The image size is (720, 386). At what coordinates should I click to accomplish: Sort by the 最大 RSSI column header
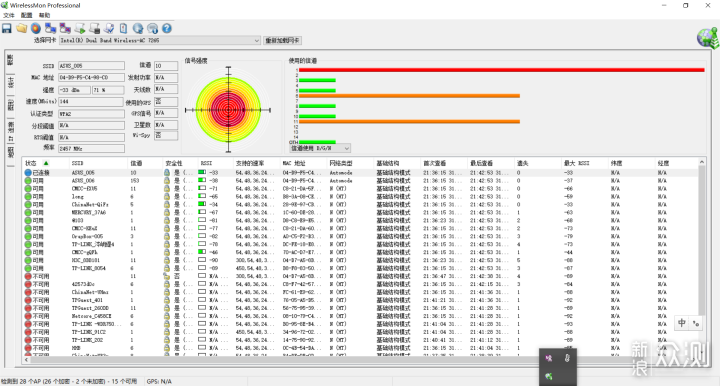click(584, 163)
